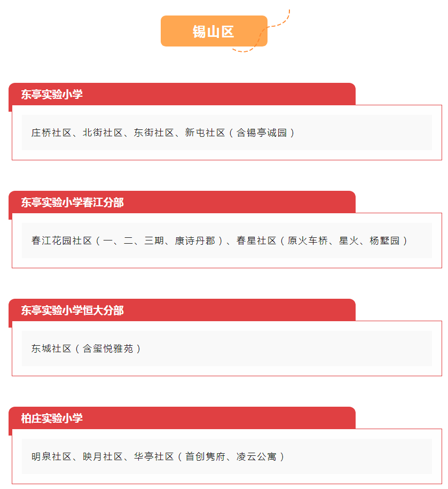Click 新屯社区（含锡亭诚园） text
The image size is (448, 489).
(240, 133)
